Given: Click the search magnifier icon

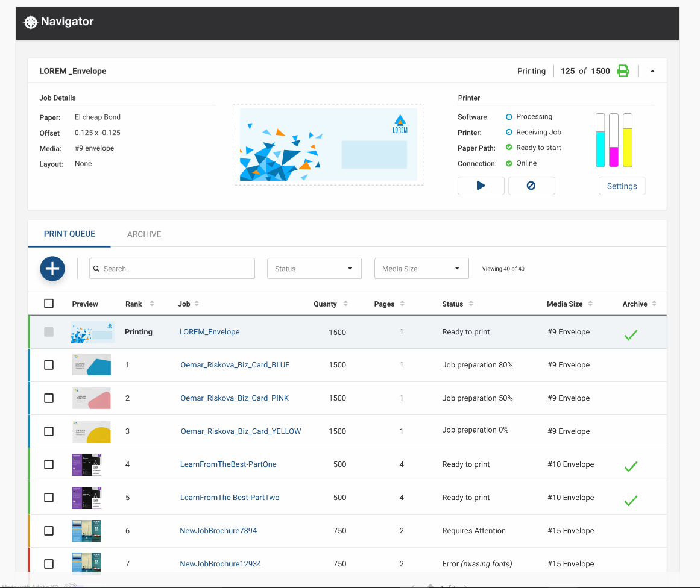Looking at the screenshot, I should pos(96,269).
